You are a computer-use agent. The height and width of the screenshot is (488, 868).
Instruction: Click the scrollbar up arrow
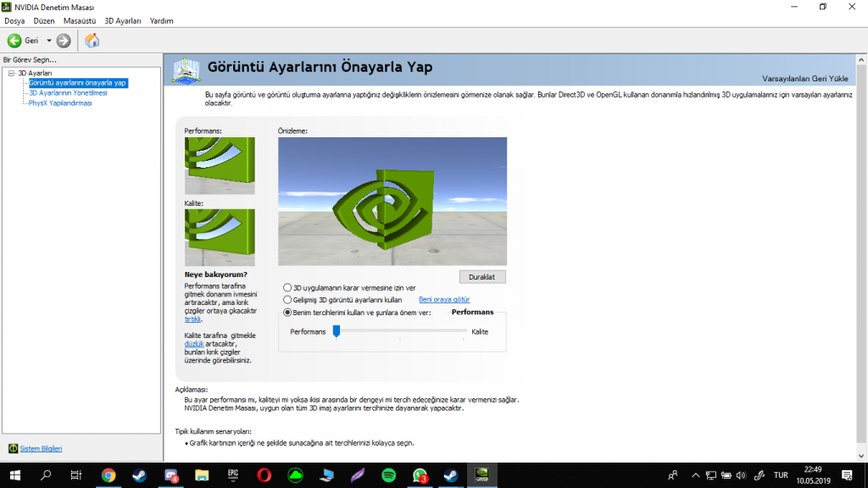[x=861, y=60]
